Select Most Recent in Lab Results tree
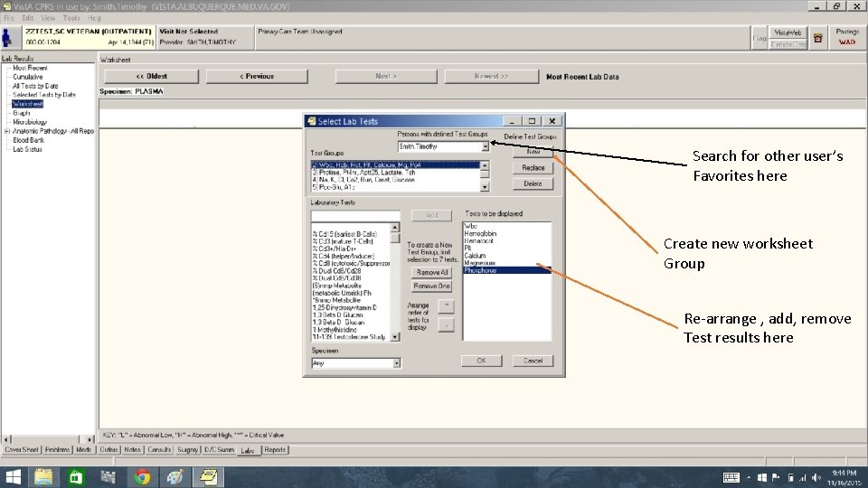868x488 pixels. pyautogui.click(x=30, y=68)
